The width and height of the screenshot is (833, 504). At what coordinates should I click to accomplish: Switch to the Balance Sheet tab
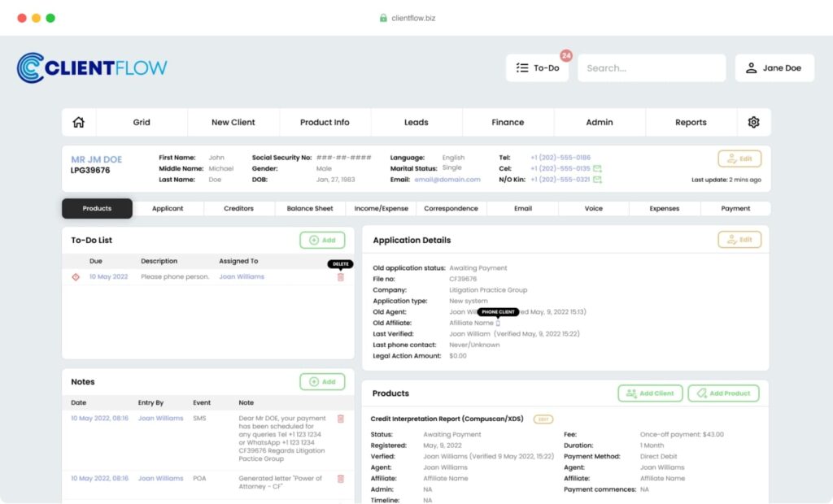coord(310,208)
